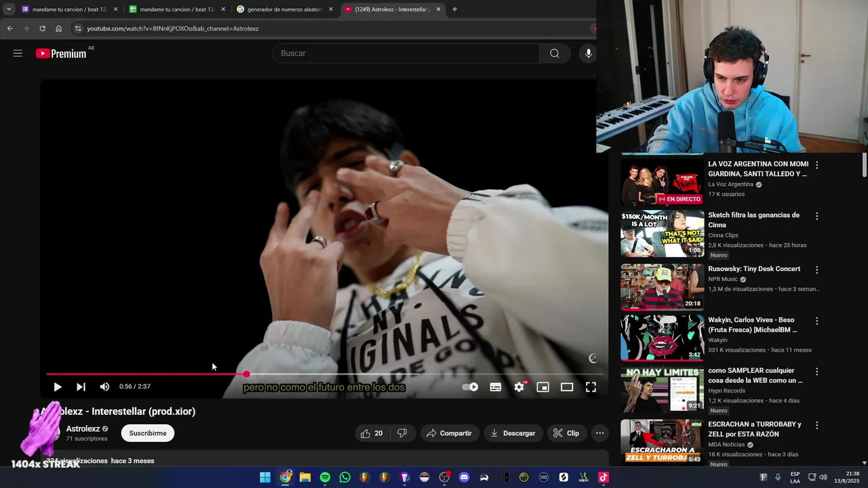868x488 pixels.
Task: Go to YouTube Premium home logo
Action: tap(62, 54)
